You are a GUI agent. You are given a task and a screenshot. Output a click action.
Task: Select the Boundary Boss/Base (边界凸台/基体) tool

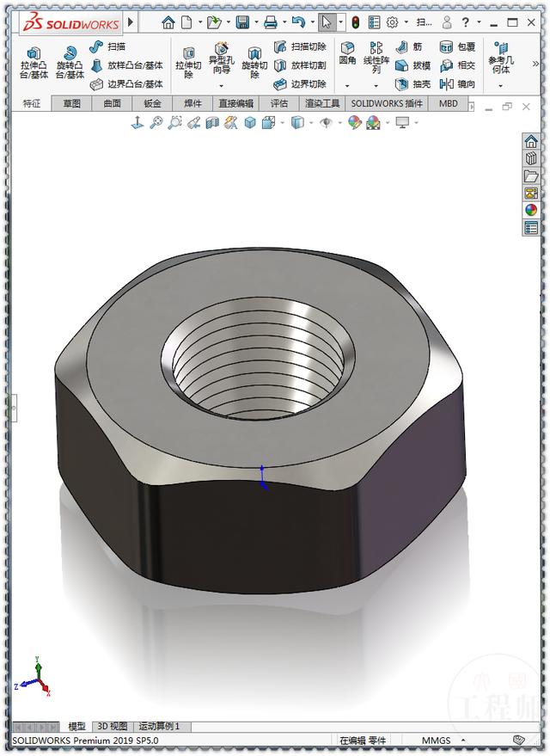(x=127, y=84)
